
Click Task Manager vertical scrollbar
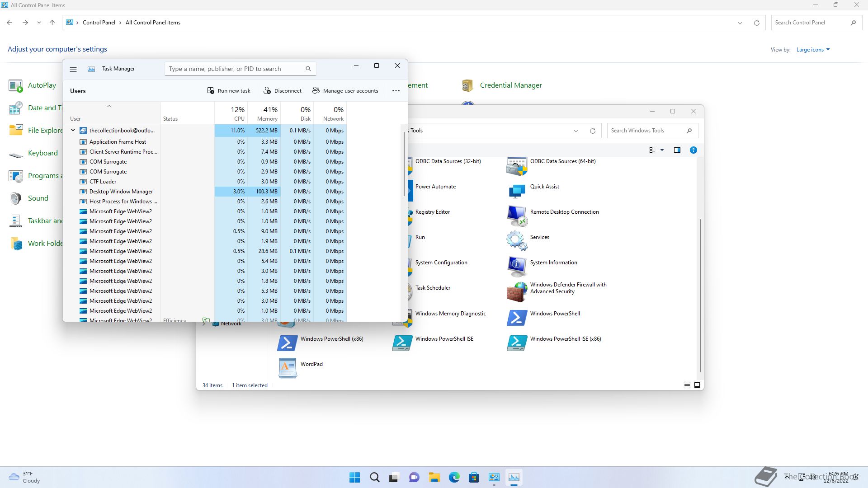404,164
